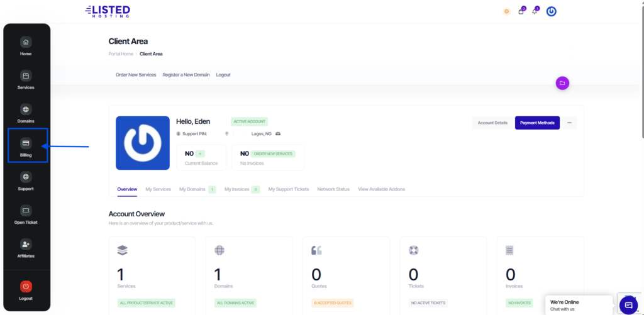Open the shopping cart icon
Image resolution: width=644 pixels, height=315 pixels.
click(x=521, y=11)
